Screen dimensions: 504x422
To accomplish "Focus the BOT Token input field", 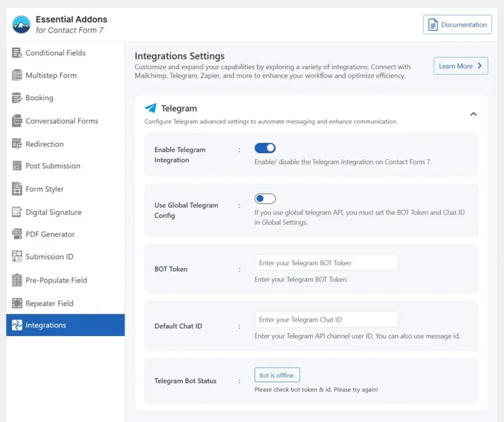I will pyautogui.click(x=326, y=263).
